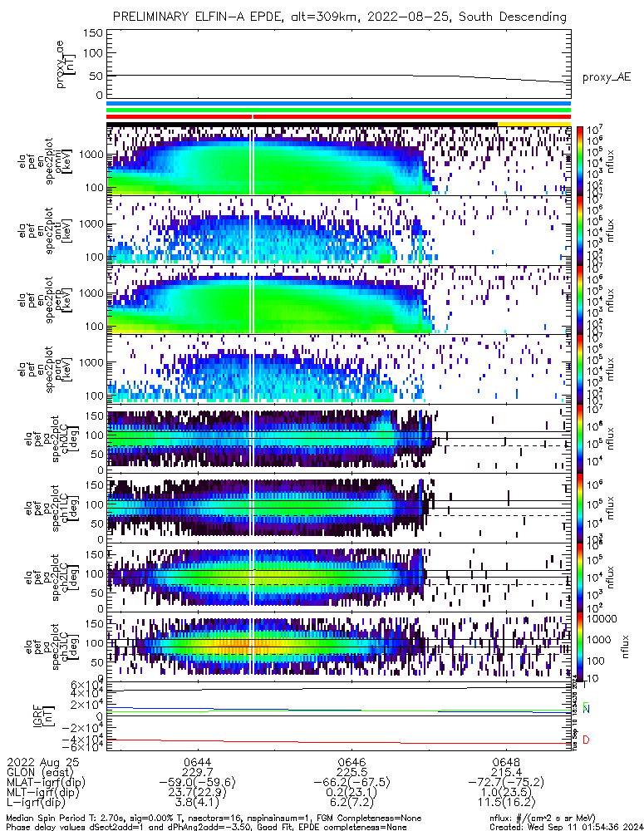Click the yellow segment of the top bar
Viewport: 644px width, 831px height.
pos(534,124)
